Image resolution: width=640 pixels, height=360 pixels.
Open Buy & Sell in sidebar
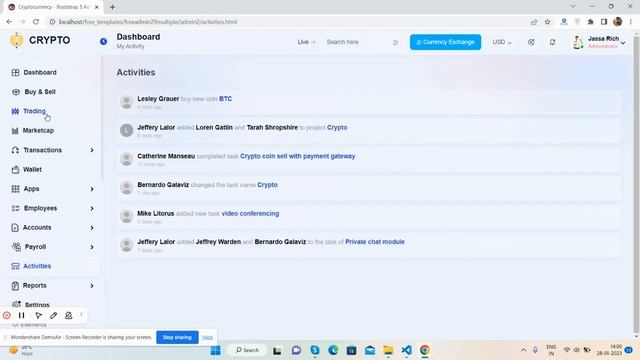(40, 92)
